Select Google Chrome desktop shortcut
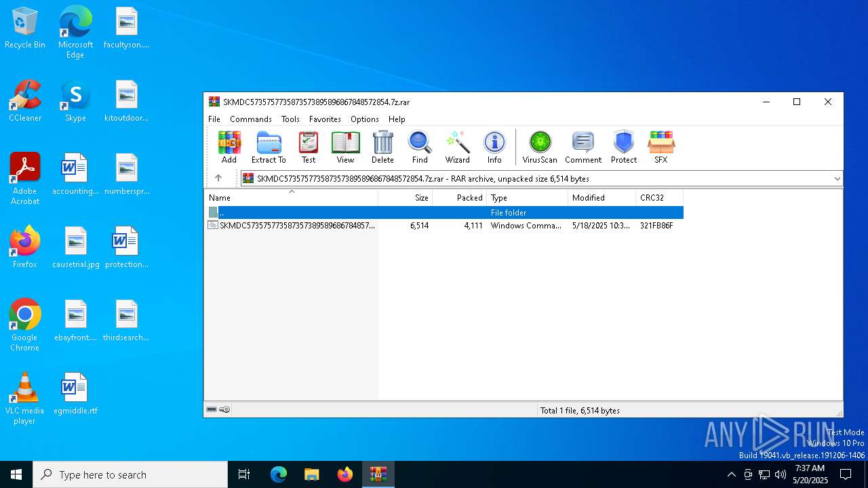 25,325
